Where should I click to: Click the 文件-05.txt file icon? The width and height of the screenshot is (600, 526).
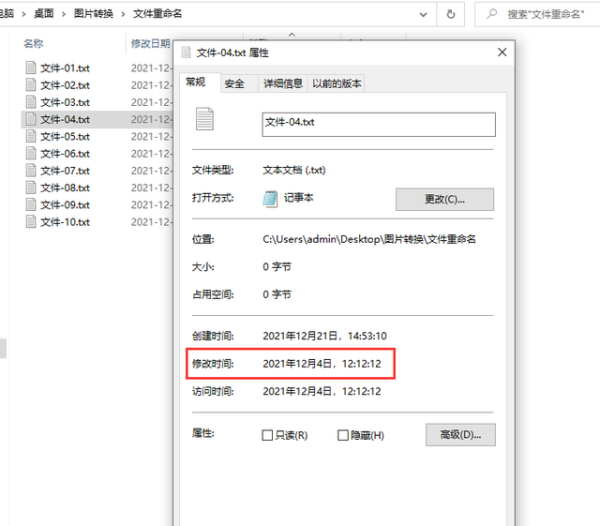31,136
